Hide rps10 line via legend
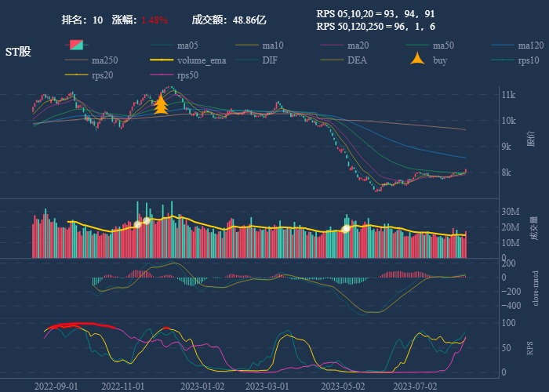Image resolution: width=549 pixels, height=392 pixels. [528, 60]
